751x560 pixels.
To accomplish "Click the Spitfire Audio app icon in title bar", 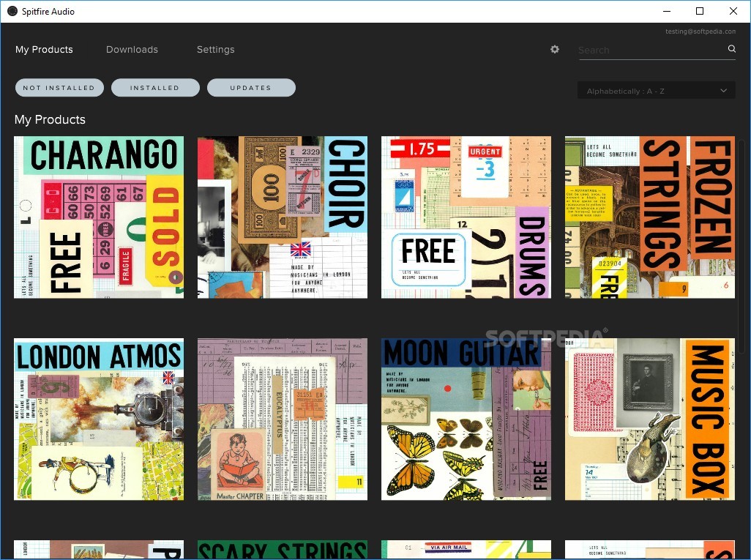I will pyautogui.click(x=12, y=11).
